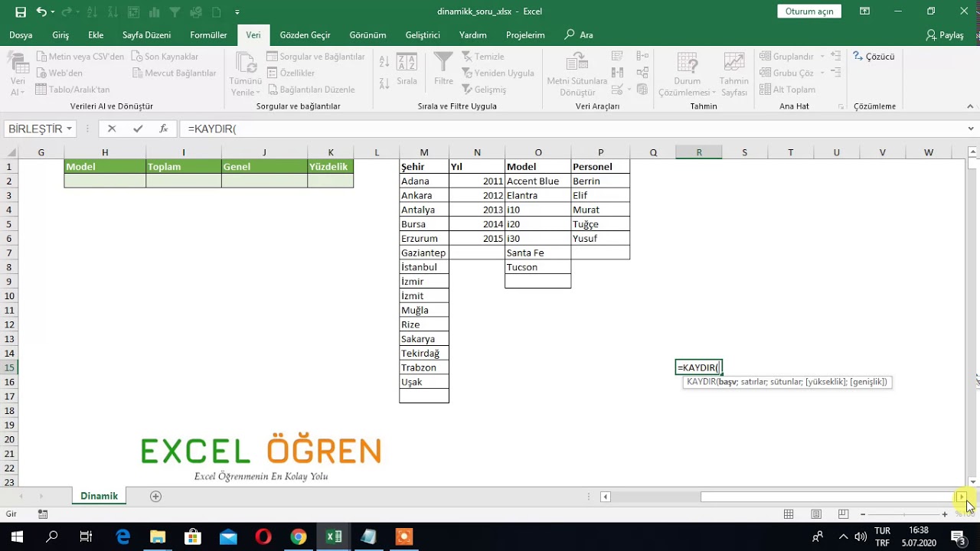Add a new sheet with plus button
This screenshot has width=980, height=551.
click(155, 496)
